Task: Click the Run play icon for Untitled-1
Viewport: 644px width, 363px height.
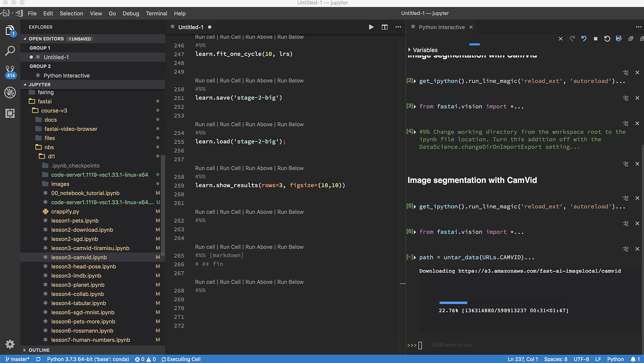Action: pos(371,27)
